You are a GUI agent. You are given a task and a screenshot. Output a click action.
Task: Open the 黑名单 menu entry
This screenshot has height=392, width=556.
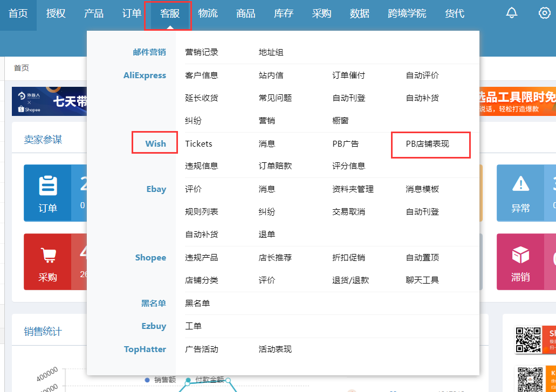click(197, 304)
